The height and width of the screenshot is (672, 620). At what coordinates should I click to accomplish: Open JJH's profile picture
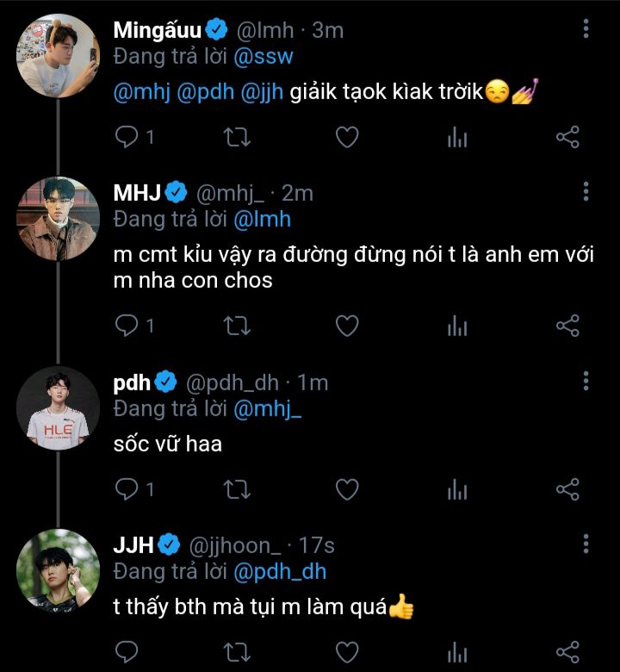click(x=58, y=569)
